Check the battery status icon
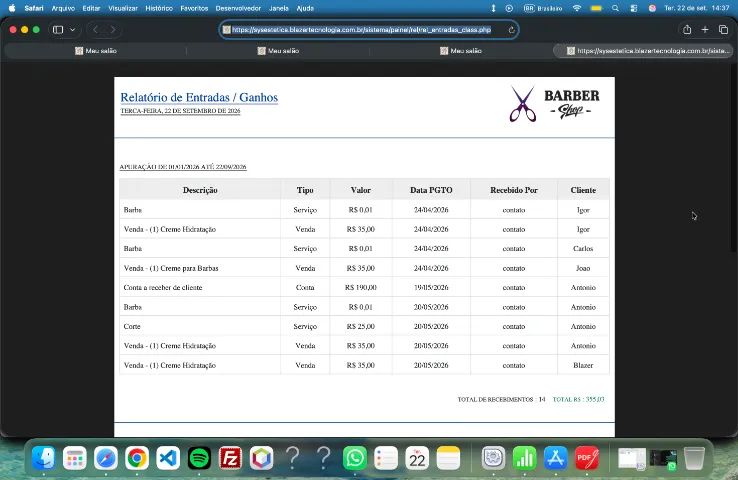This screenshot has width=738, height=480. pos(596,8)
